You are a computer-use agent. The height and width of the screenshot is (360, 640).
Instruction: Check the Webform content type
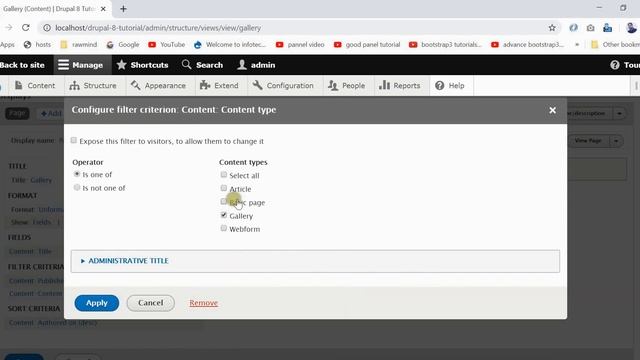point(224,228)
